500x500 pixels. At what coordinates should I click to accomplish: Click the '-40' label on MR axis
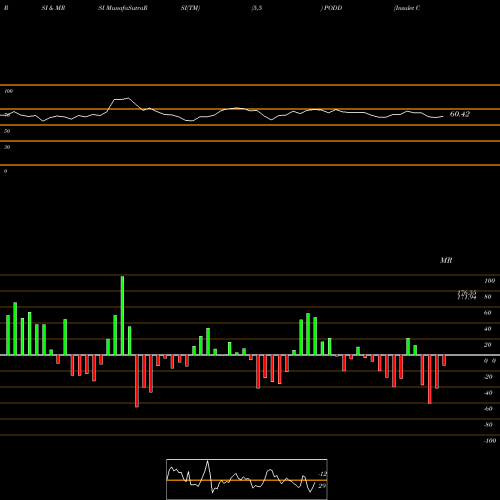pyautogui.click(x=488, y=393)
